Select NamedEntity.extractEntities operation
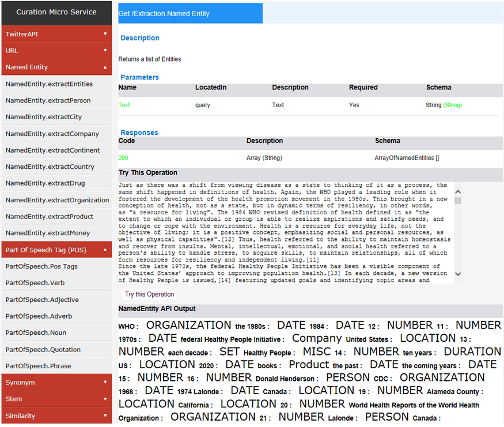Viewport: 504px width, 427px height. 49,84
